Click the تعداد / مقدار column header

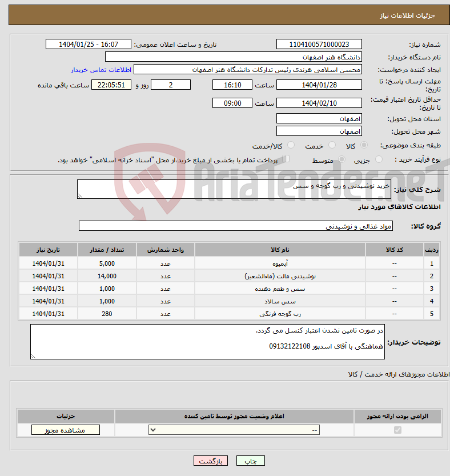point(107,250)
